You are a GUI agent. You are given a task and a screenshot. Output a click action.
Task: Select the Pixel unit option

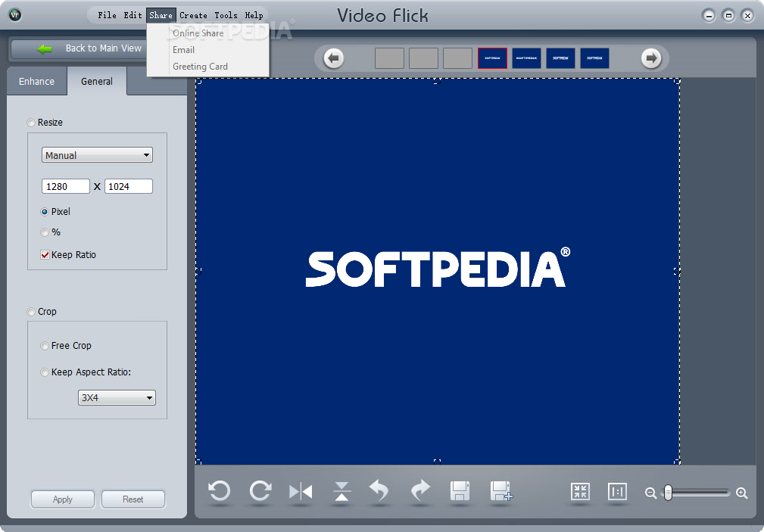click(45, 212)
